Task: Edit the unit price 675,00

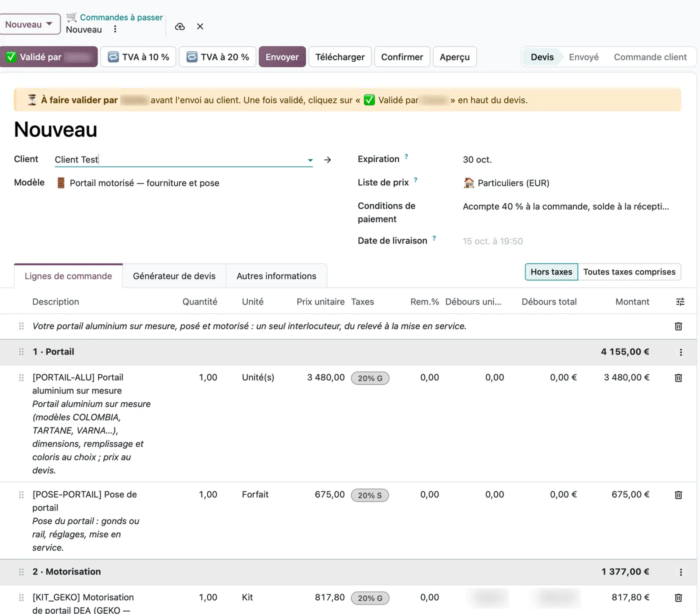Action: pyautogui.click(x=329, y=494)
